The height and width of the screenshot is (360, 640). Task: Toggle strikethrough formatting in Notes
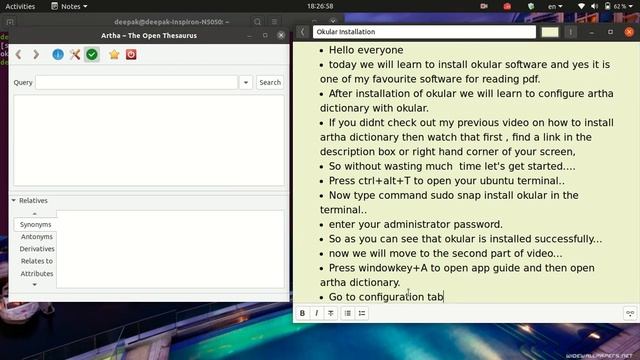(x=331, y=313)
